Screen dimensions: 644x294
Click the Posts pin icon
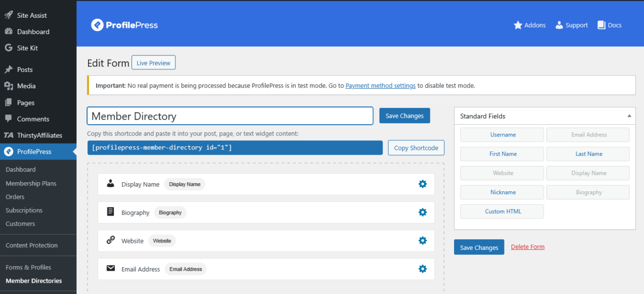[x=9, y=70]
